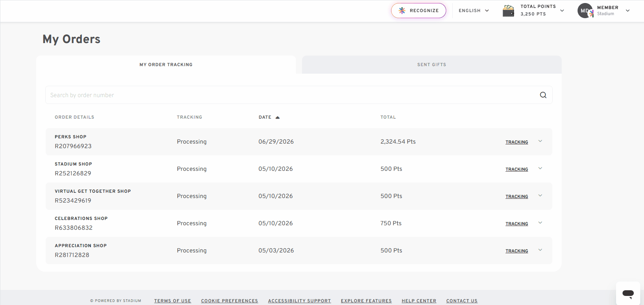The height and width of the screenshot is (305, 644).
Task: Switch to the Sent Gifts tab
Action: [x=431, y=65]
